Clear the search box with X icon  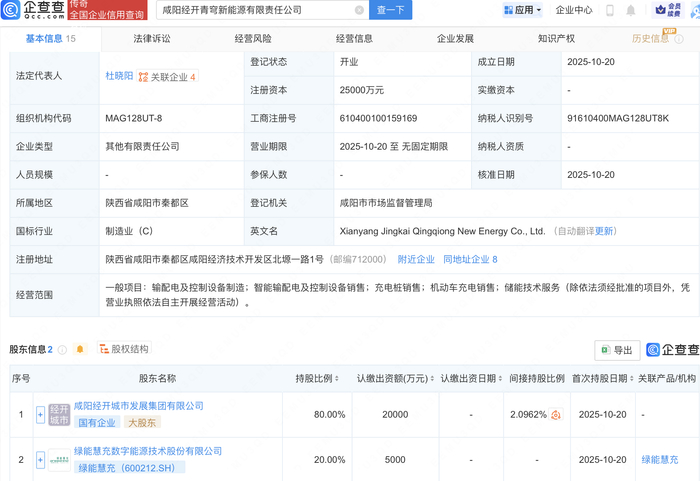click(x=359, y=10)
